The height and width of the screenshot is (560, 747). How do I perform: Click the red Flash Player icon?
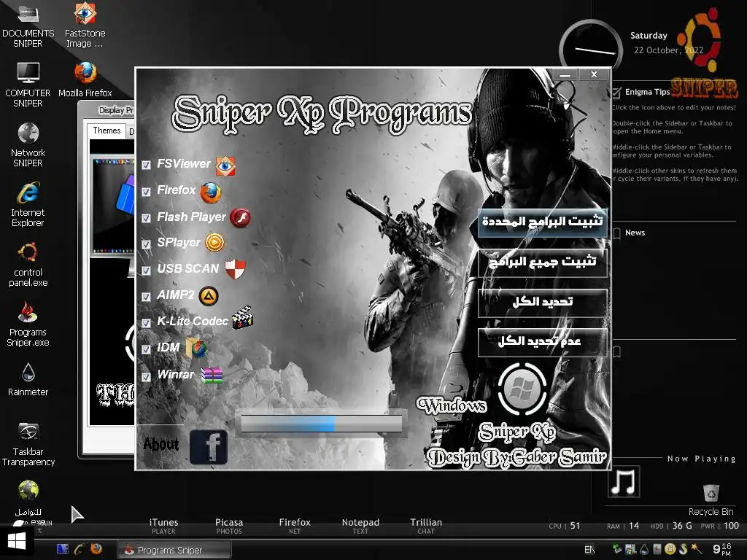(240, 218)
